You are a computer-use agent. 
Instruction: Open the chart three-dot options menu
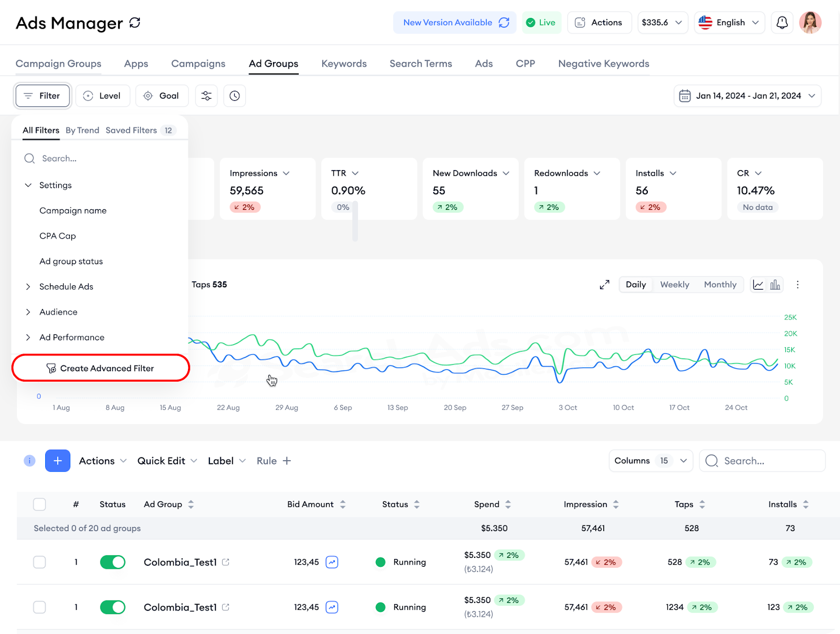tap(797, 284)
